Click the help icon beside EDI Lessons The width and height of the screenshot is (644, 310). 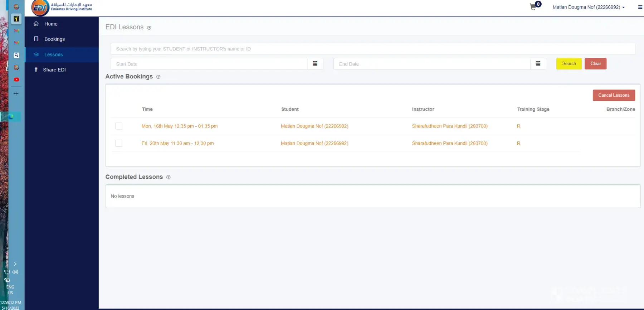pyautogui.click(x=149, y=28)
